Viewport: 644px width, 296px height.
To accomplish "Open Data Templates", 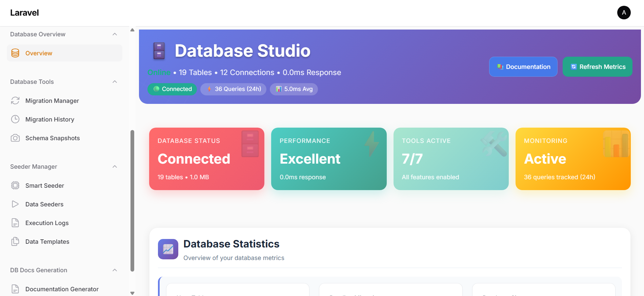I will (x=64, y=241).
